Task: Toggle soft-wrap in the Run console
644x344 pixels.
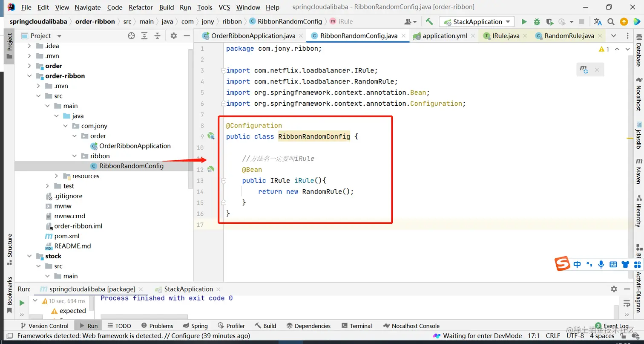Action: [x=627, y=304]
